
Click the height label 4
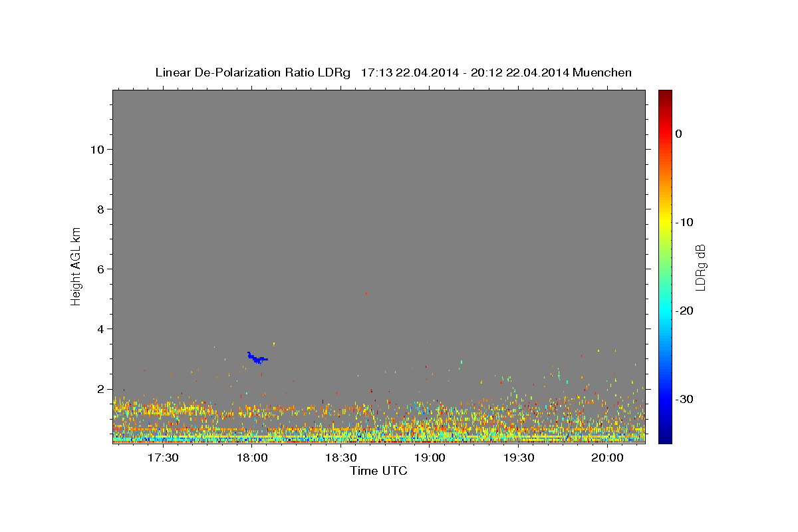point(101,329)
